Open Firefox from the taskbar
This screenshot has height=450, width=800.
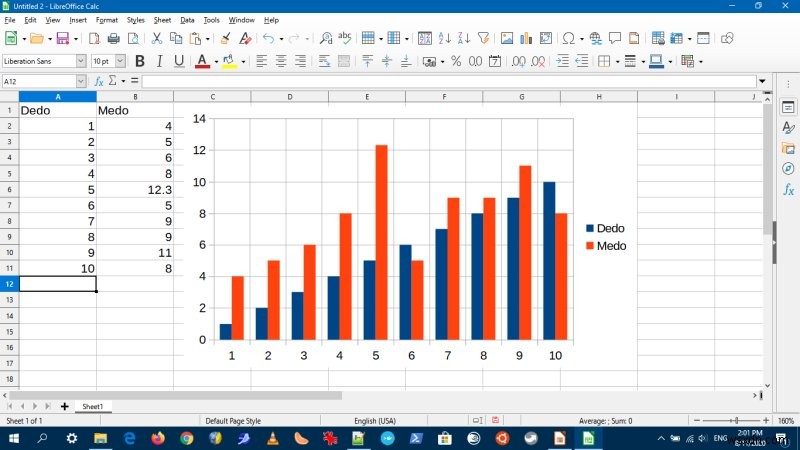coord(158,438)
